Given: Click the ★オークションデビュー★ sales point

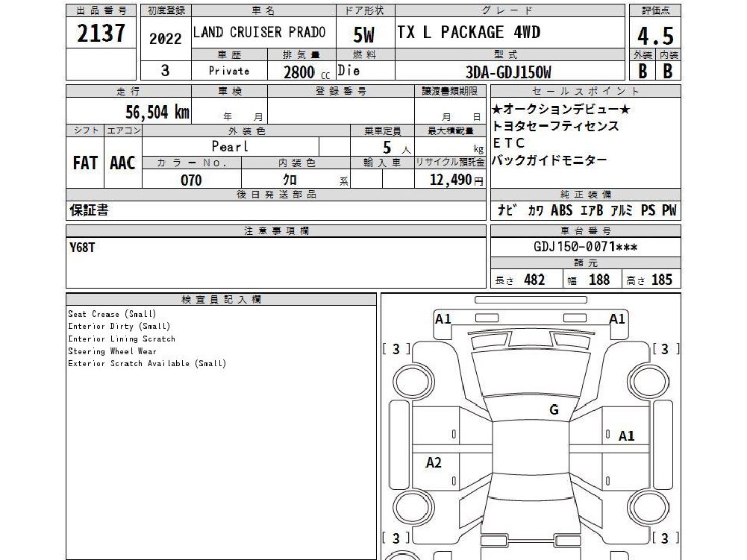Looking at the screenshot, I should coord(560,109).
